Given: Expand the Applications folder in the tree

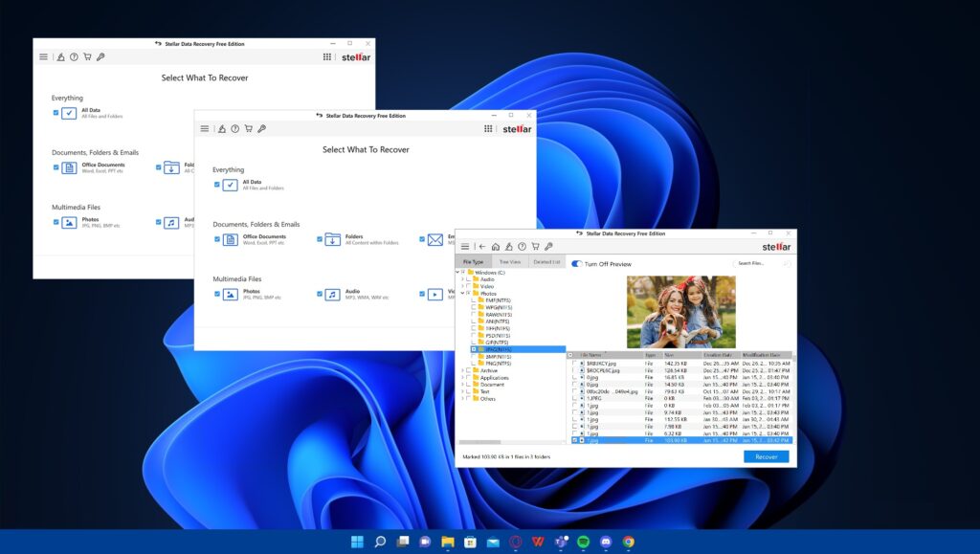Looking at the screenshot, I should (463, 377).
